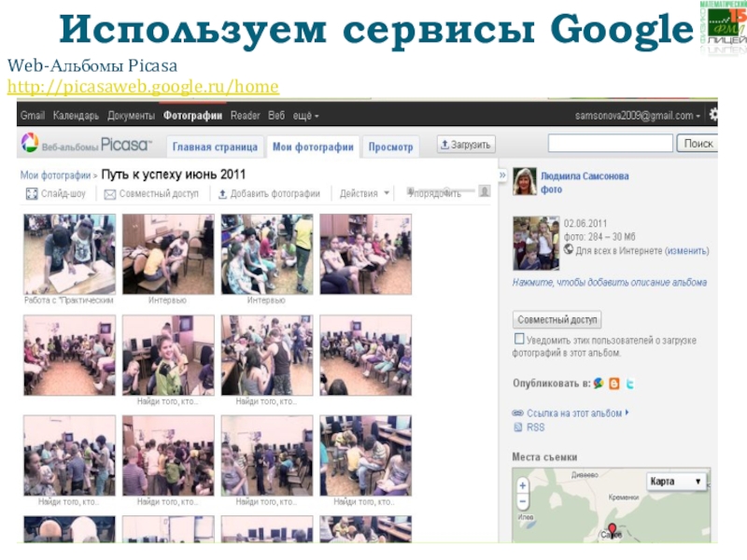747x560 pixels.
Task: Click Людмила Самсонова profile avatar
Action: [x=525, y=181]
